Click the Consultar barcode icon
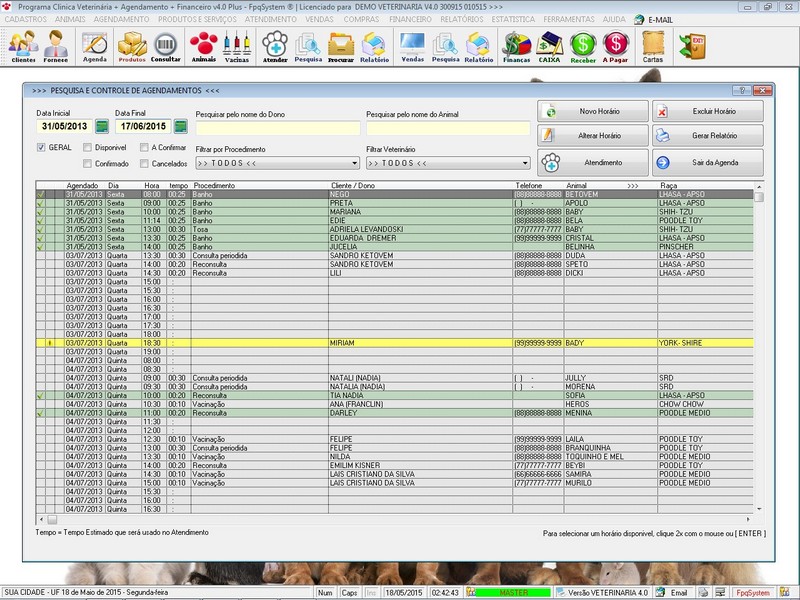Viewport: 800px width, 600px height. (165, 46)
